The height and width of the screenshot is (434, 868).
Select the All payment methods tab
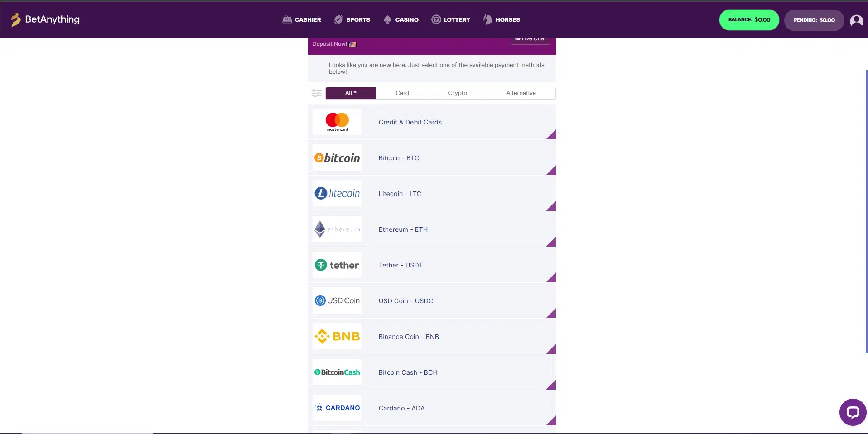351,93
